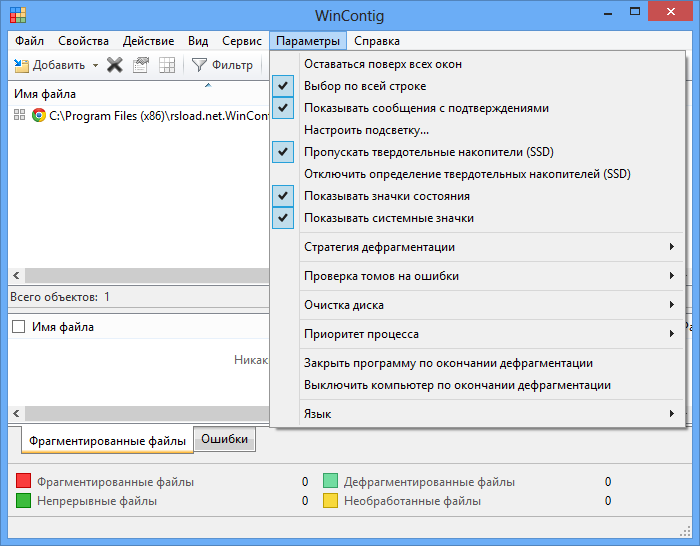Open the Сервис menu

[242, 41]
